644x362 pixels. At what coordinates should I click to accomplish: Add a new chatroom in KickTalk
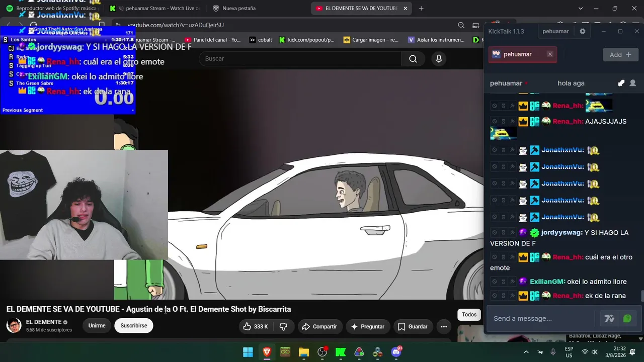pos(620,54)
